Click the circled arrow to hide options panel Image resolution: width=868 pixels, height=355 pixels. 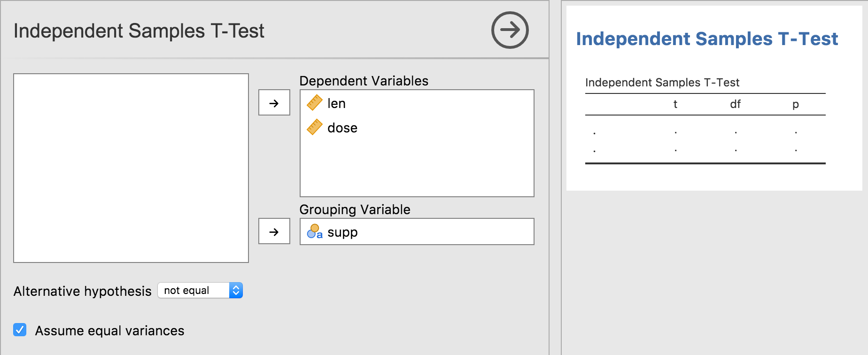[x=510, y=30]
